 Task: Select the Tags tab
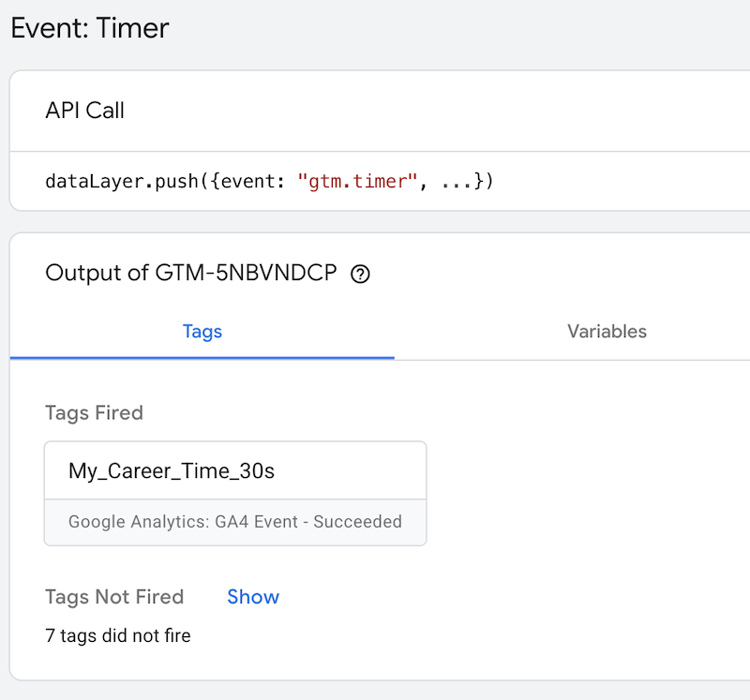(202, 331)
